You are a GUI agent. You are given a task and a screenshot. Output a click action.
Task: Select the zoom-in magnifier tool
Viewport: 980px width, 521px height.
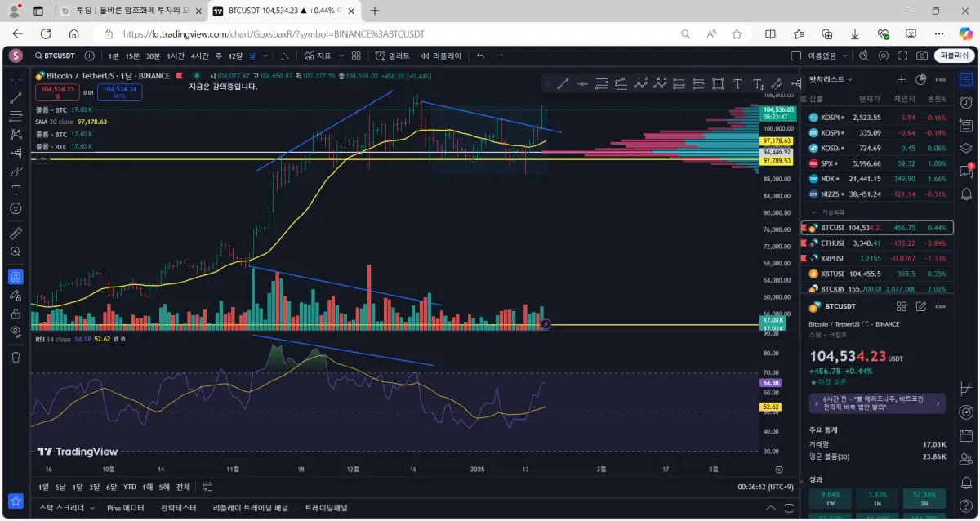tap(16, 252)
